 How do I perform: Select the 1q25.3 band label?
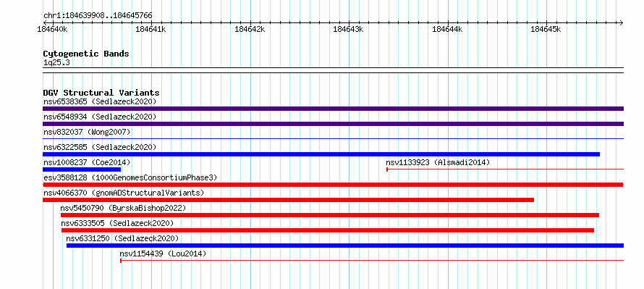pos(56,63)
